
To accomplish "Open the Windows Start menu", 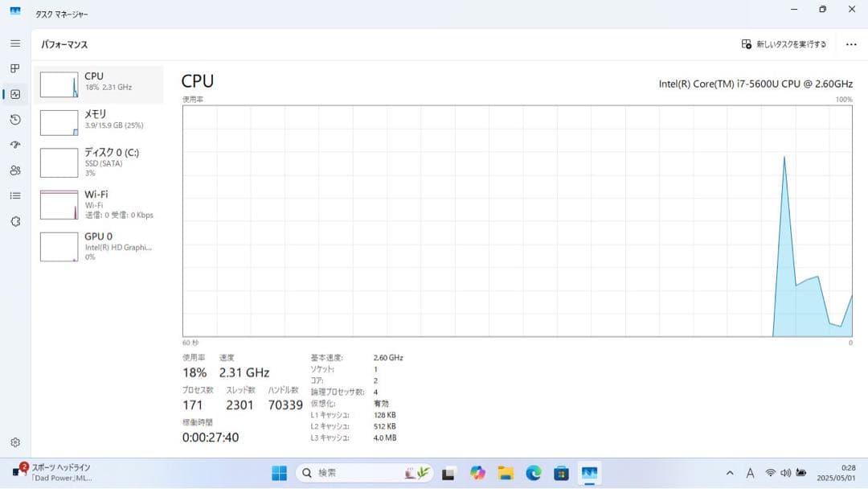I will (279, 473).
